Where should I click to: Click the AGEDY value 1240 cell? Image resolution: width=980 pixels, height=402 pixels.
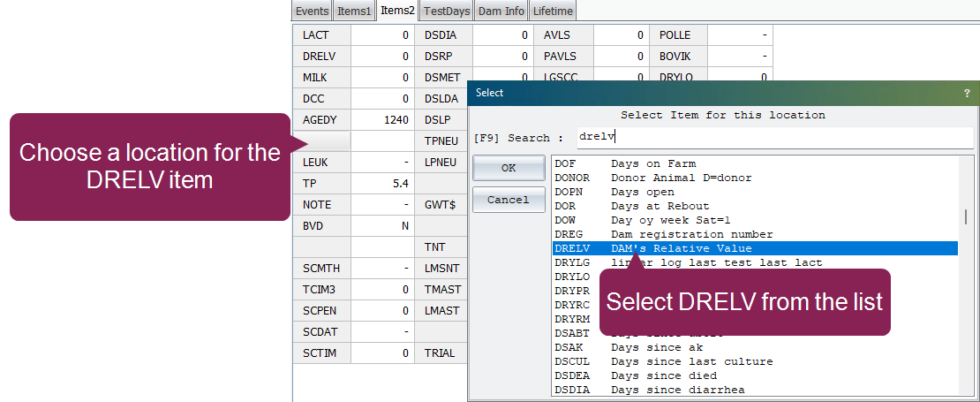[x=382, y=120]
